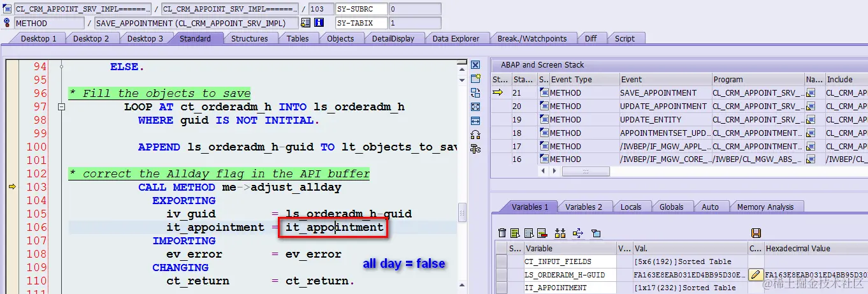The image size is (868, 294).
Task: Click the yellow squares layout icon in variables toolbar
Action: pos(560,233)
